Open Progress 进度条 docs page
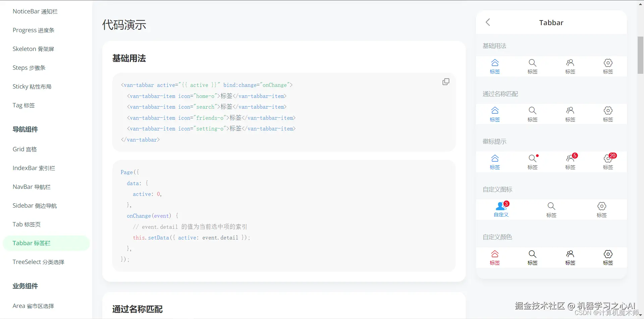 pos(34,30)
